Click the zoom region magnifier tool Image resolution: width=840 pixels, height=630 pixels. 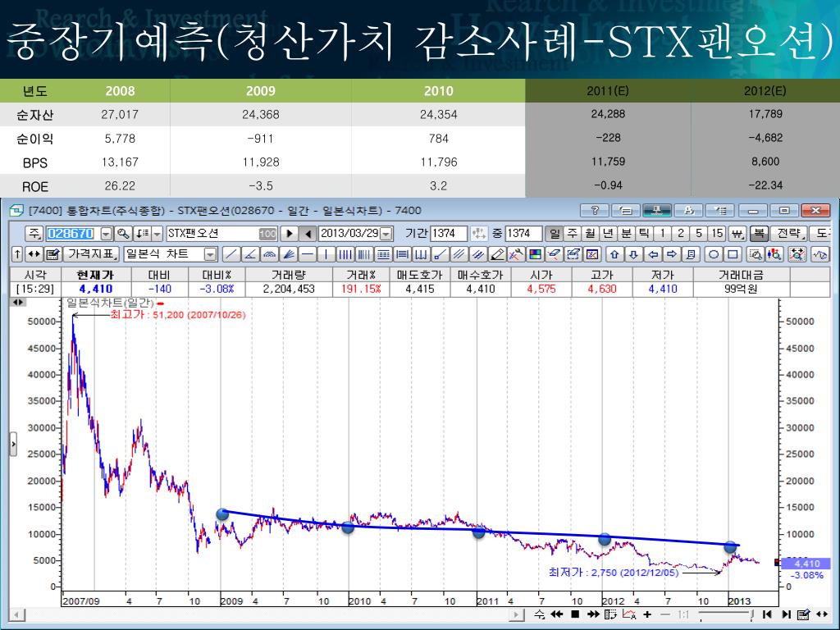pyautogui.click(x=756, y=254)
